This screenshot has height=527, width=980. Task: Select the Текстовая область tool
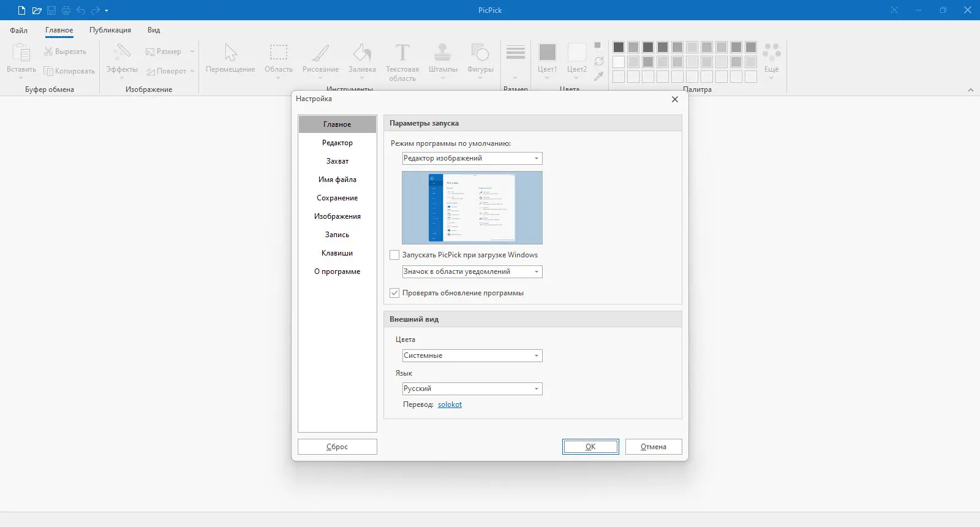click(402, 61)
